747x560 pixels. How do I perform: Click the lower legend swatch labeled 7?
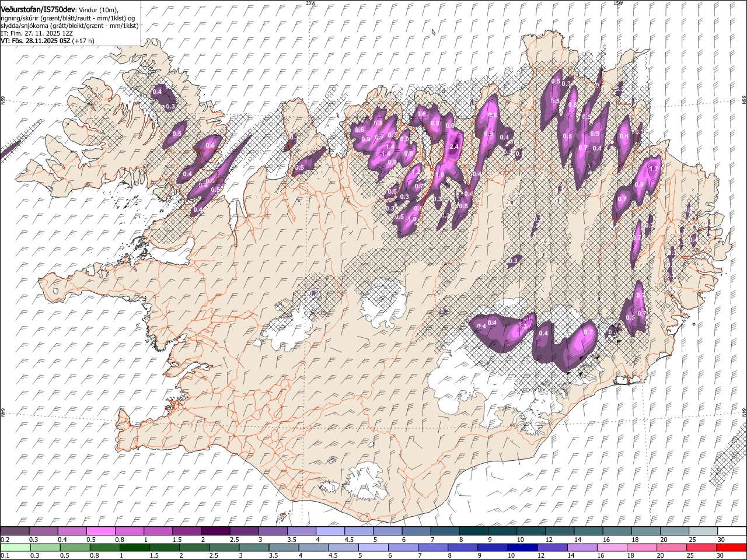tap(432, 547)
